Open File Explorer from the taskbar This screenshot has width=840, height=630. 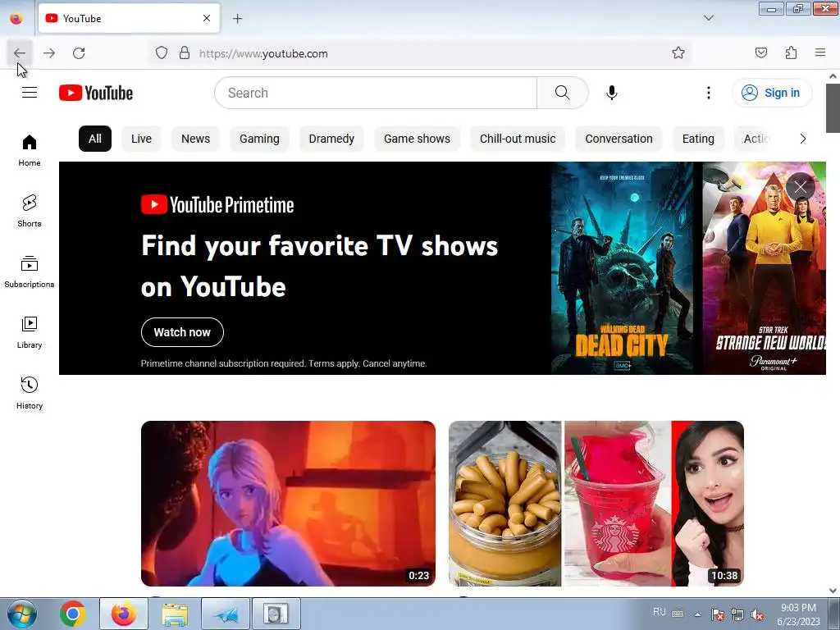[x=175, y=614]
